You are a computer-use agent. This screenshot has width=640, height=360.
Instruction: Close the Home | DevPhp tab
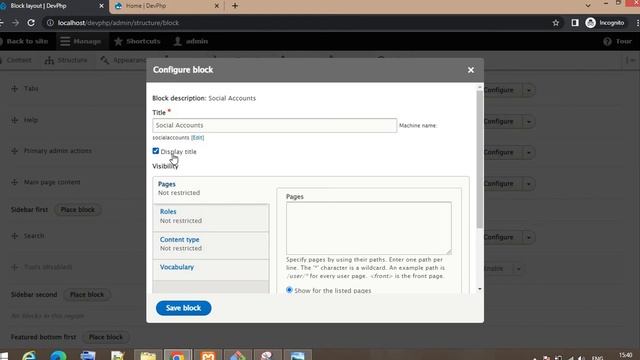pos(217,6)
